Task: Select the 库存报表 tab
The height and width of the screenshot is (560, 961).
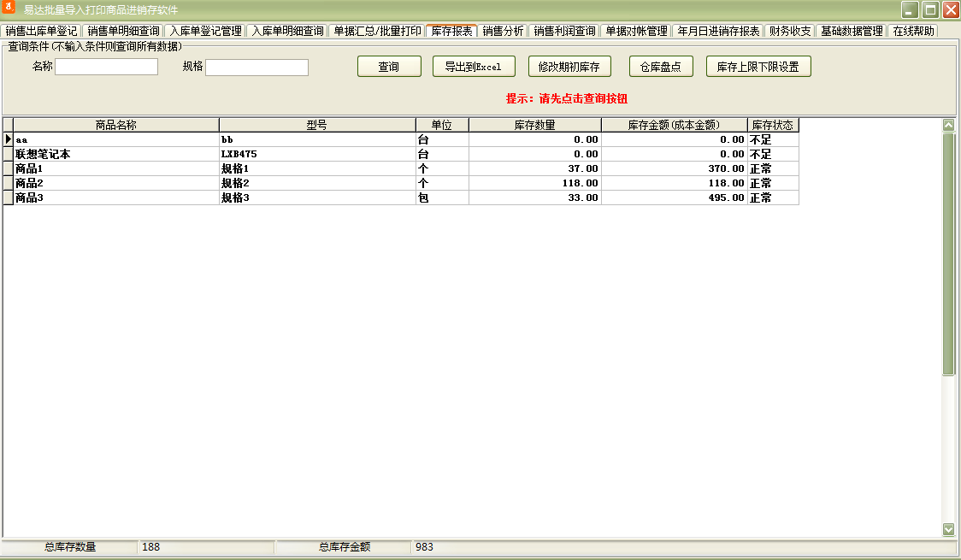Action: tap(451, 31)
